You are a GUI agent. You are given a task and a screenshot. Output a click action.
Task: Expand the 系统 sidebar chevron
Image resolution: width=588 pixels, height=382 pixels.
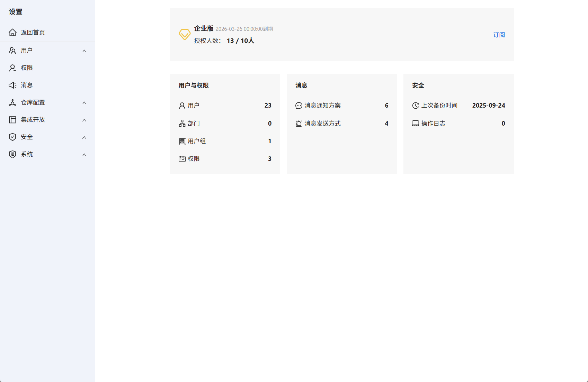click(x=84, y=155)
